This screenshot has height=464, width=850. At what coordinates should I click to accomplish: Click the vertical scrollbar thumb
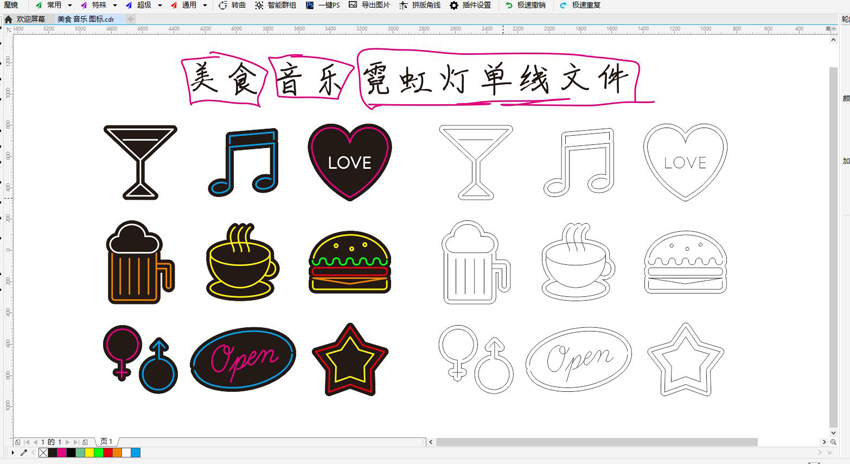833,247
